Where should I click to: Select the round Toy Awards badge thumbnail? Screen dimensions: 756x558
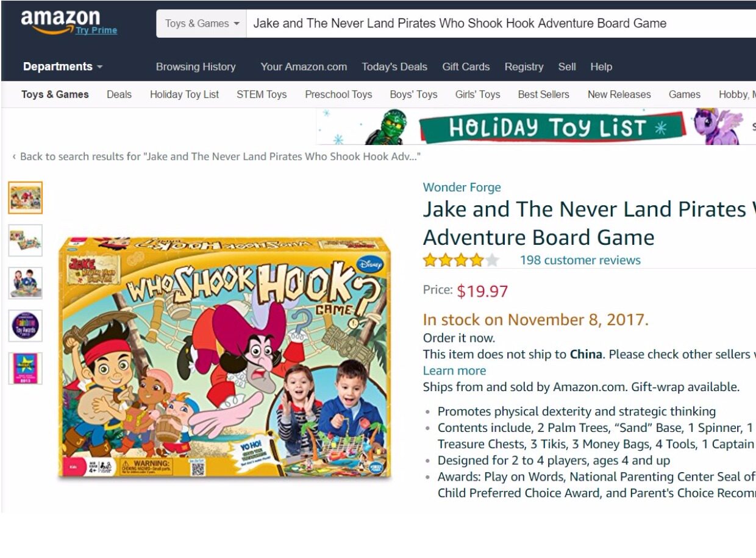[25, 325]
